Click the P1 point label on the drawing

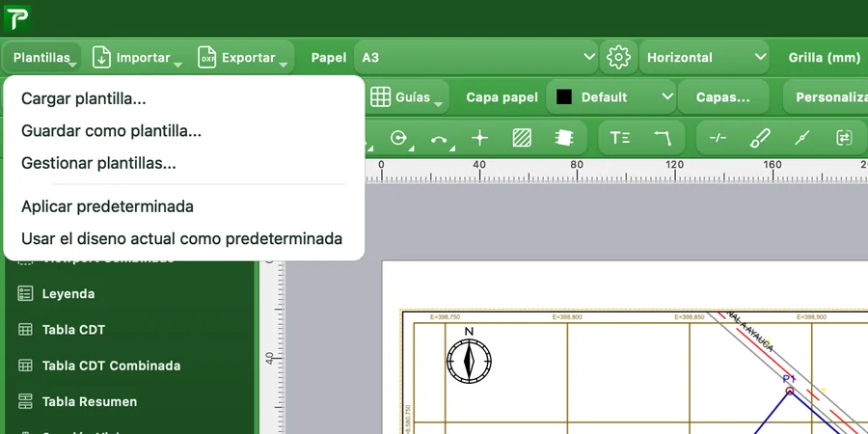[x=789, y=379]
